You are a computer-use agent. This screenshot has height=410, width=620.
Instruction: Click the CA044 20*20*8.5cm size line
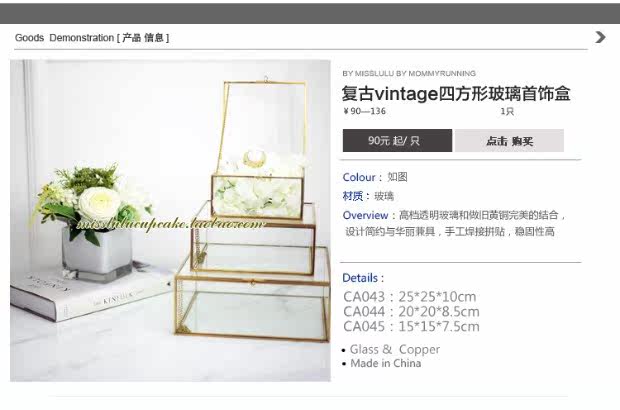(x=411, y=312)
